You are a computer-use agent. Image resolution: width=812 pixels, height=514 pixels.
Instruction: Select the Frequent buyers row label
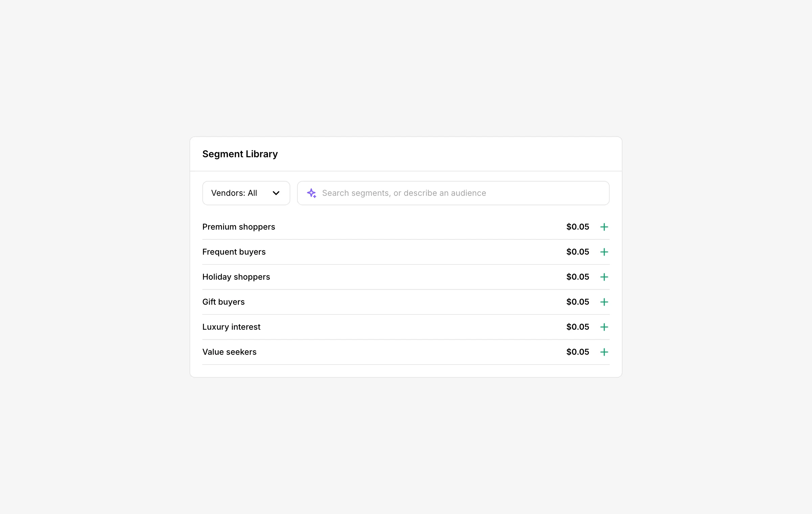234,252
